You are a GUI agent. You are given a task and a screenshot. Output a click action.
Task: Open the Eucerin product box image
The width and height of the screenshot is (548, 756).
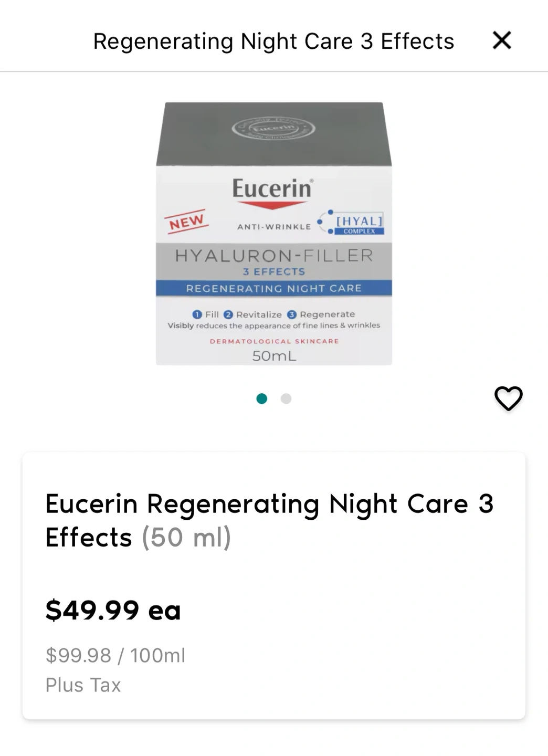(274, 234)
